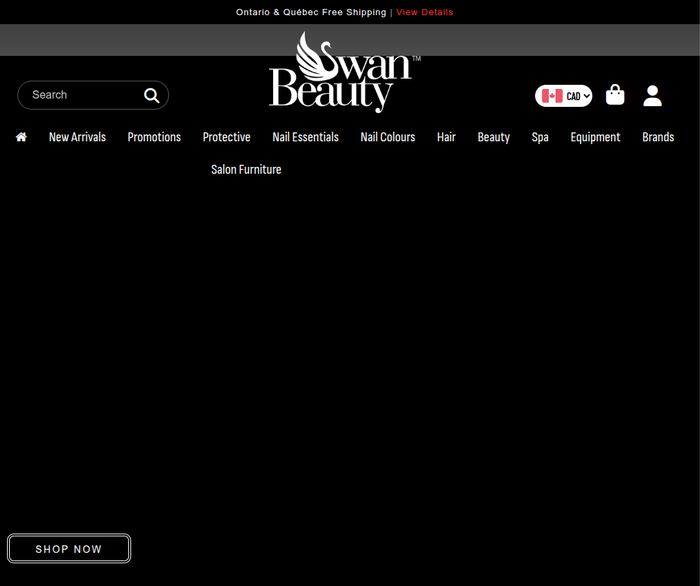The image size is (700, 586).
Task: Open the user account icon
Action: [652, 96]
